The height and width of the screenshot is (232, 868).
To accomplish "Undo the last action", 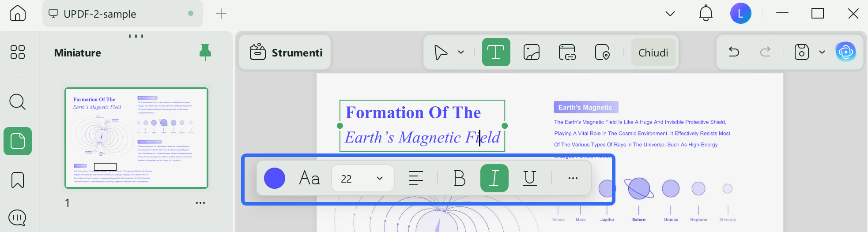I will tap(734, 52).
